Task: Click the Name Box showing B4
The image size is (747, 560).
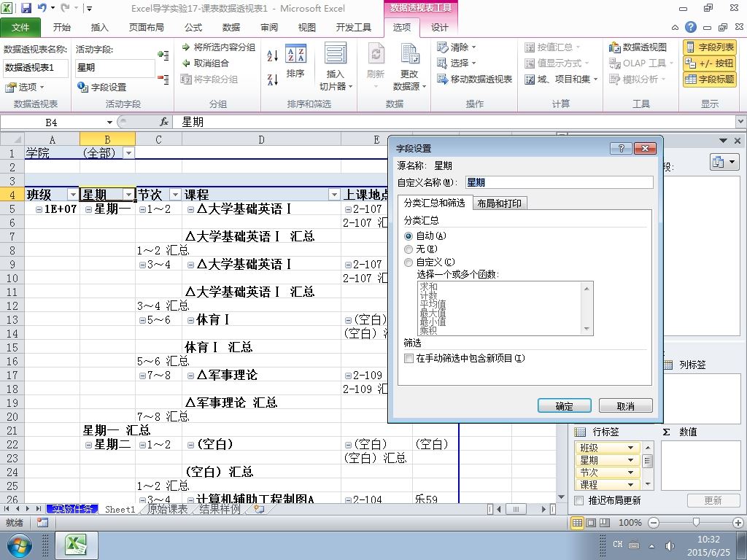Action: click(x=51, y=122)
